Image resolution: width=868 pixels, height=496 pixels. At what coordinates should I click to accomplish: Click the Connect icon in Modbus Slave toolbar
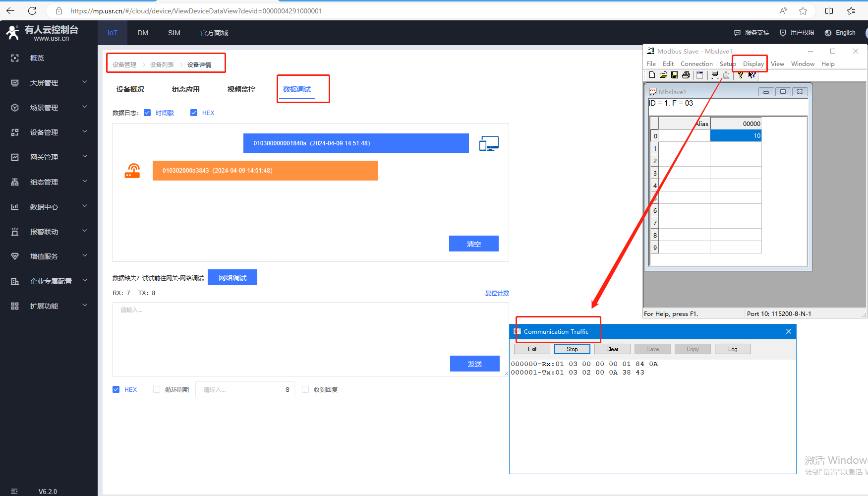(714, 75)
